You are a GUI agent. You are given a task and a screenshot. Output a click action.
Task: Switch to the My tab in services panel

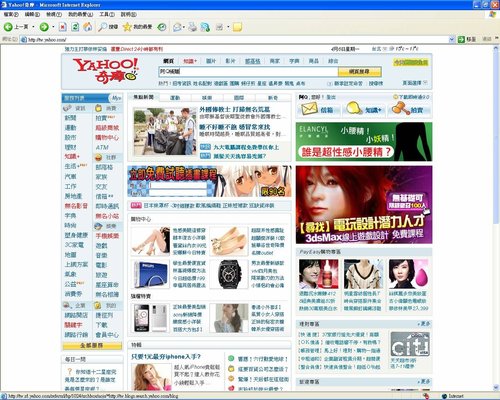coord(116,98)
